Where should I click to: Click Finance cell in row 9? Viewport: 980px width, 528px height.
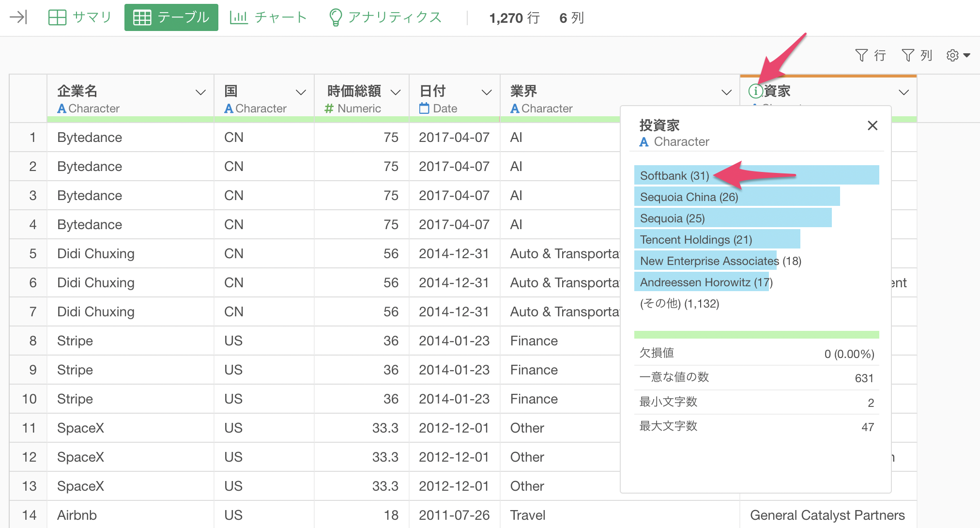point(561,370)
